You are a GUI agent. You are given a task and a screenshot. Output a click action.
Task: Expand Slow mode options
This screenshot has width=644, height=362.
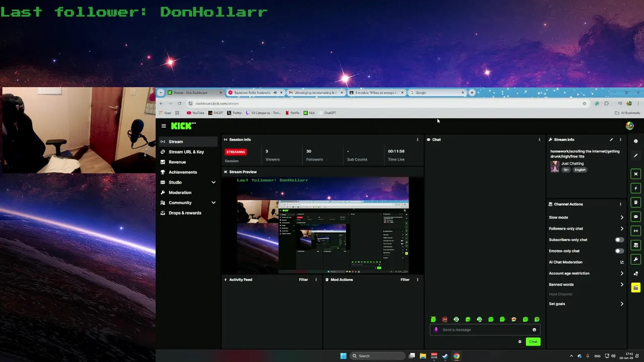(622, 218)
